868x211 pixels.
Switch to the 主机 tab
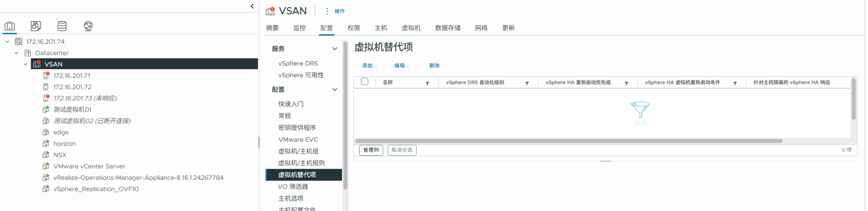click(x=381, y=28)
